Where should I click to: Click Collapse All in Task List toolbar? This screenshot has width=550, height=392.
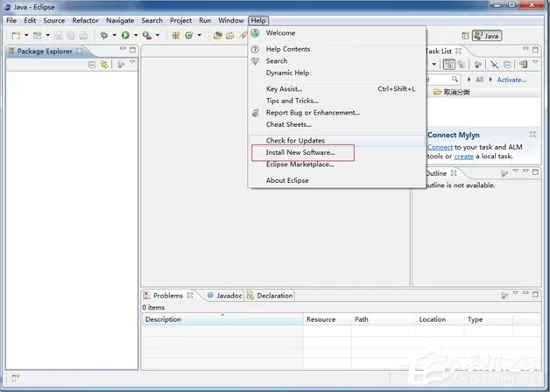507,65
